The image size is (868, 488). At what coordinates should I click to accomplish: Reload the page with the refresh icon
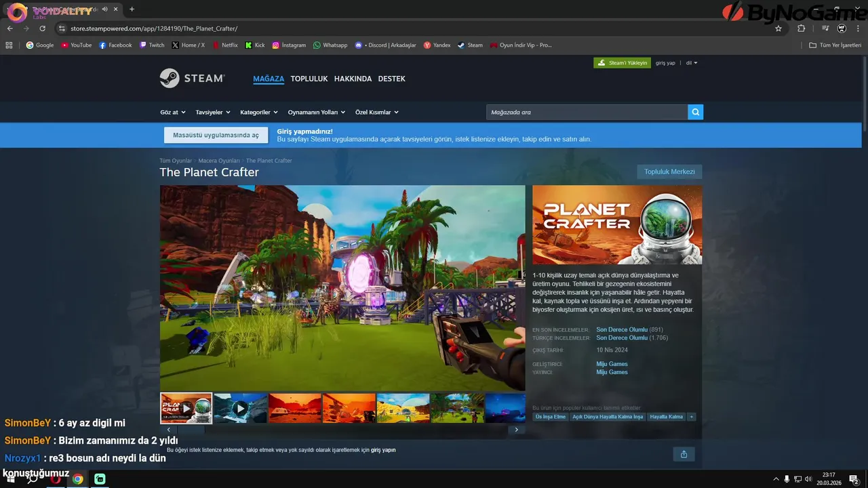point(42,28)
